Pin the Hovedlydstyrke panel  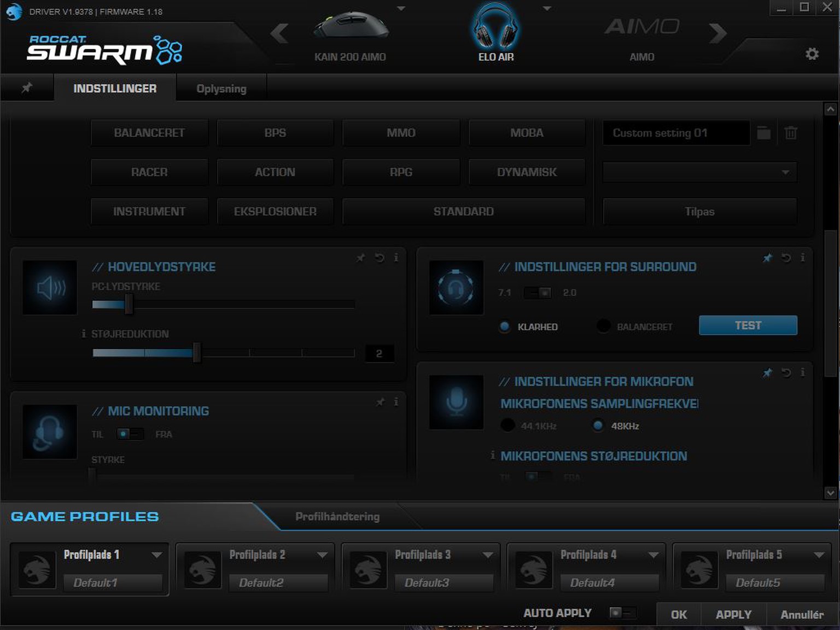pos(361,258)
